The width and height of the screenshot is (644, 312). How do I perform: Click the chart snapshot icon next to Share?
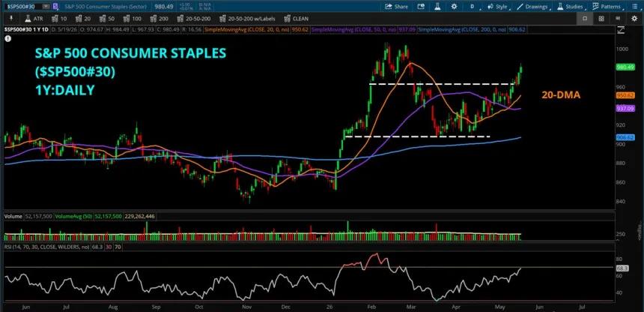[421, 7]
